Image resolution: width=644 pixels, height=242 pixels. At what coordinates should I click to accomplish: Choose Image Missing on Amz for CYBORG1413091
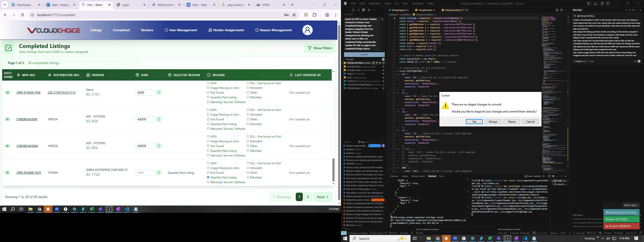point(208,115)
